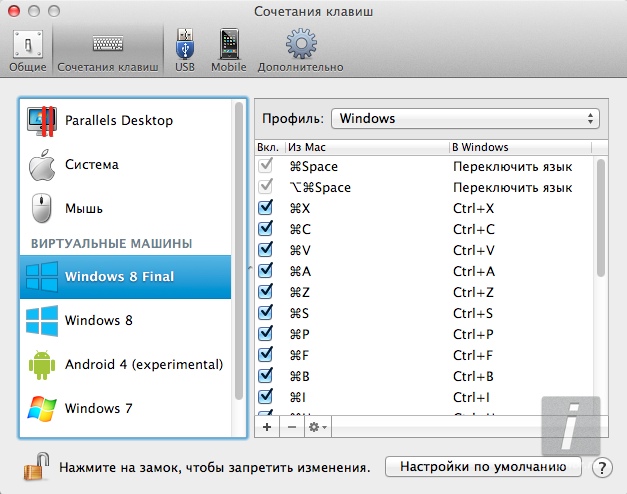Open the USB preferences pane
627x494 pixels.
(x=185, y=50)
